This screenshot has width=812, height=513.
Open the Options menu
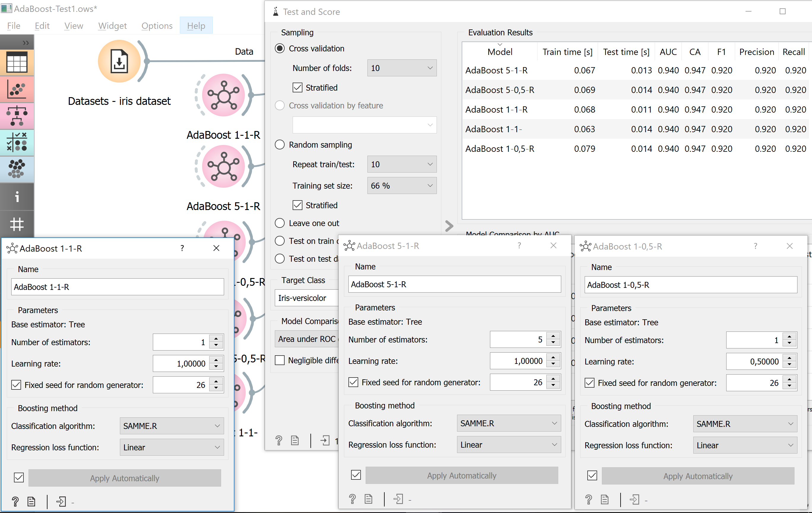pyautogui.click(x=156, y=26)
